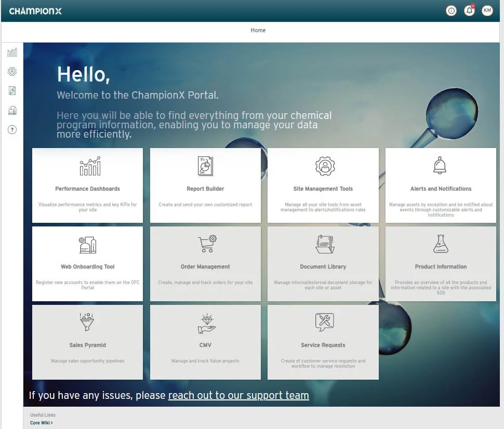Open Sales Pyramid card title
Screen dimensions: 504x429
point(87,345)
